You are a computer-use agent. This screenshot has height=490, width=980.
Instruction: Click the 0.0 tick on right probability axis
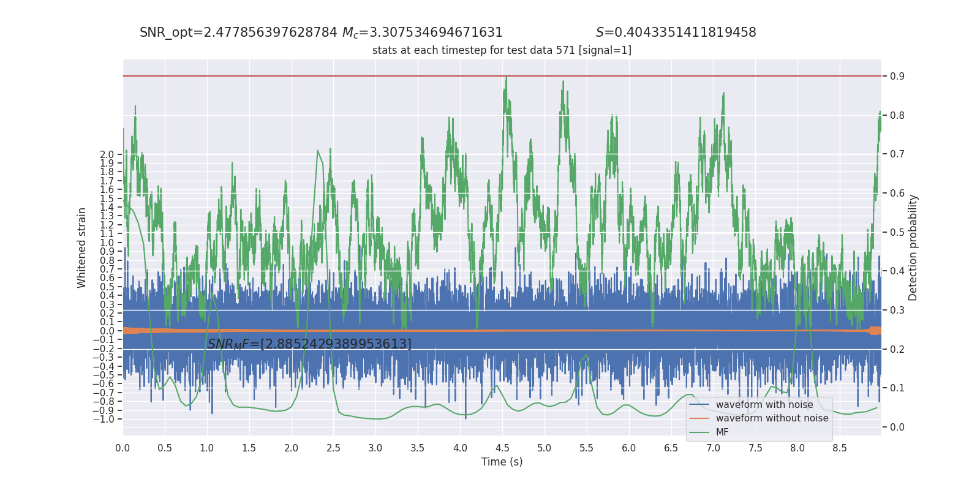(x=897, y=428)
